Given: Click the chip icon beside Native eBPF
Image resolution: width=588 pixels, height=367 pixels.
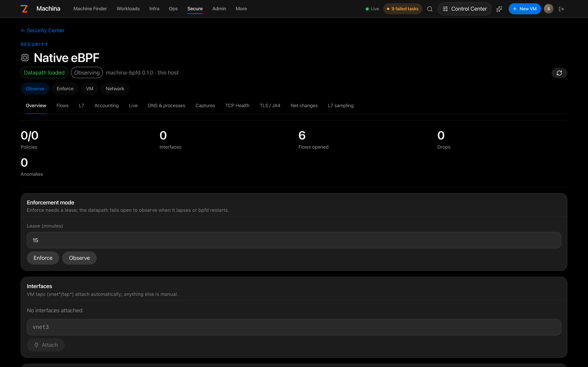Looking at the screenshot, I should pos(25,57).
